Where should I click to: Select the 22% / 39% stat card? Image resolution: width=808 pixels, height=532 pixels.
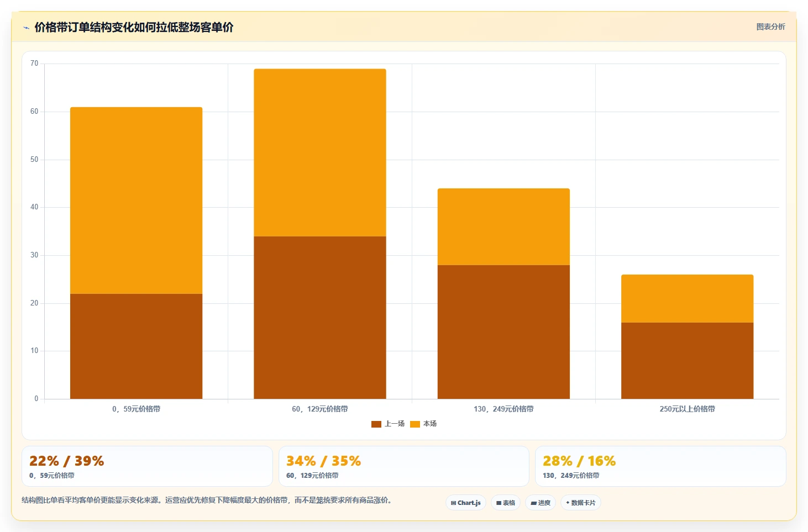[x=147, y=466]
